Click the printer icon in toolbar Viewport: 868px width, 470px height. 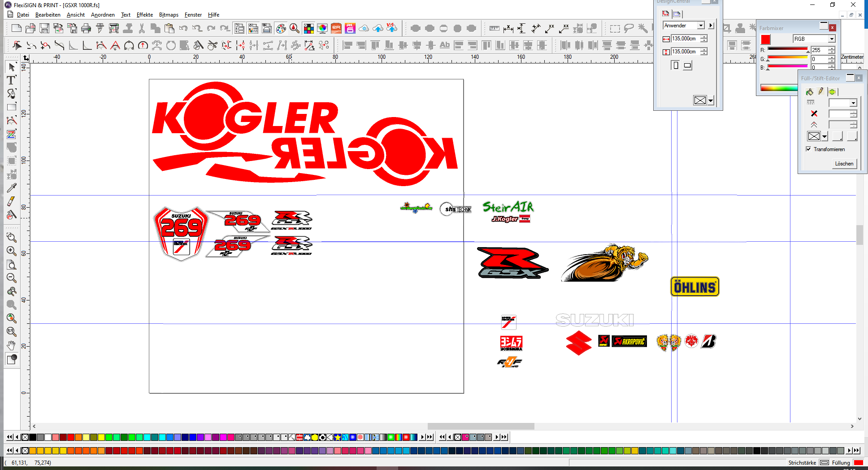[86, 29]
